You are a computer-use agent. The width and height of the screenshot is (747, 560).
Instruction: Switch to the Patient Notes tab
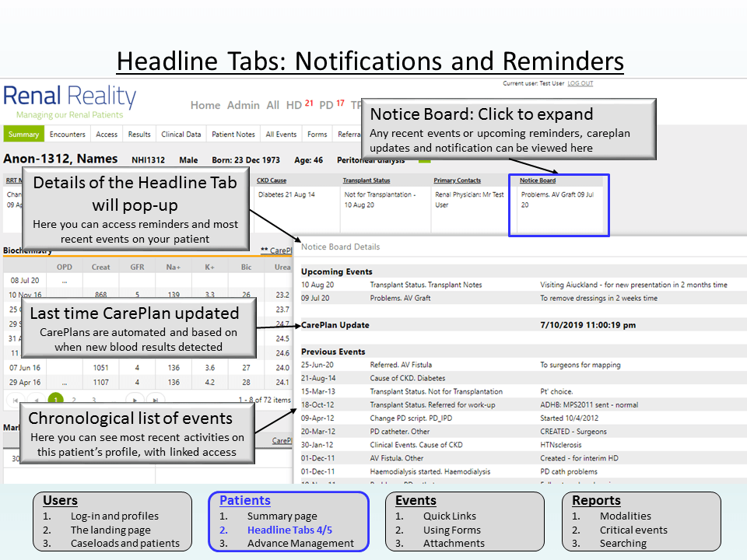click(233, 135)
